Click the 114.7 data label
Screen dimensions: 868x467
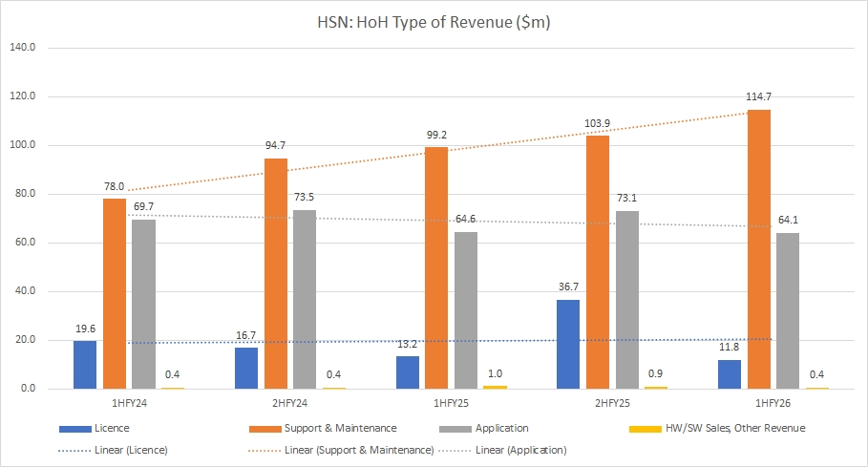click(760, 97)
